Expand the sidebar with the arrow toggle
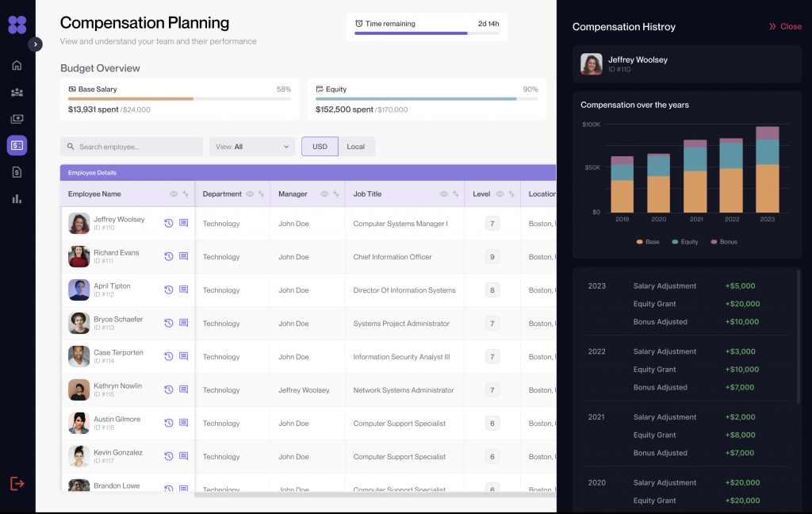Screen dimensions: 812x514 pos(35,44)
